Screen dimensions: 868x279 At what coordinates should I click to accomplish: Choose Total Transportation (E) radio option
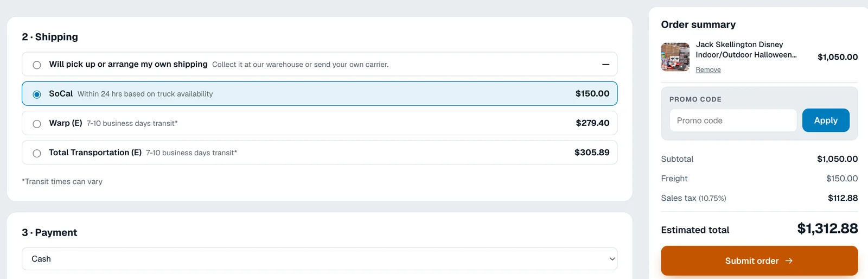37,153
